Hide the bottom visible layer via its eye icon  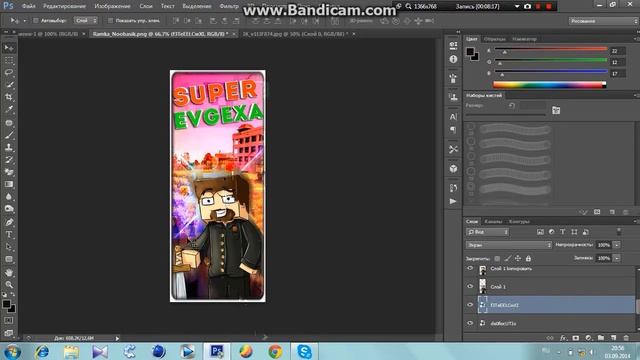[x=470, y=323]
